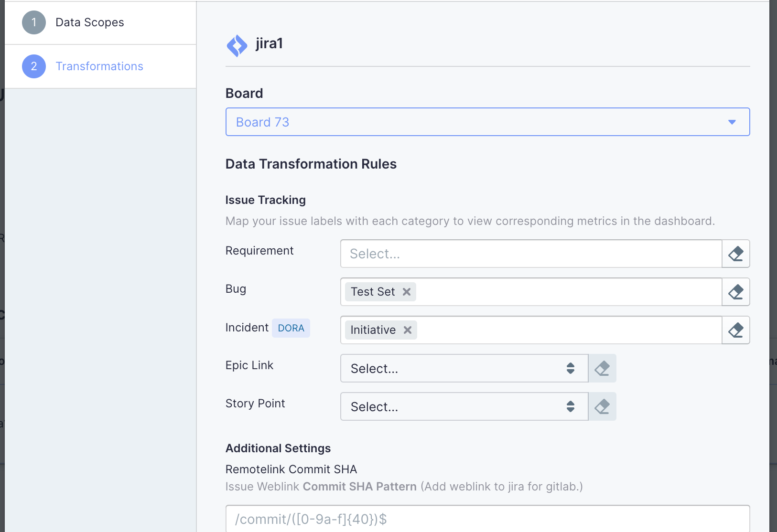777x532 pixels.
Task: Click the DORA tag next to Incident
Action: 291,328
